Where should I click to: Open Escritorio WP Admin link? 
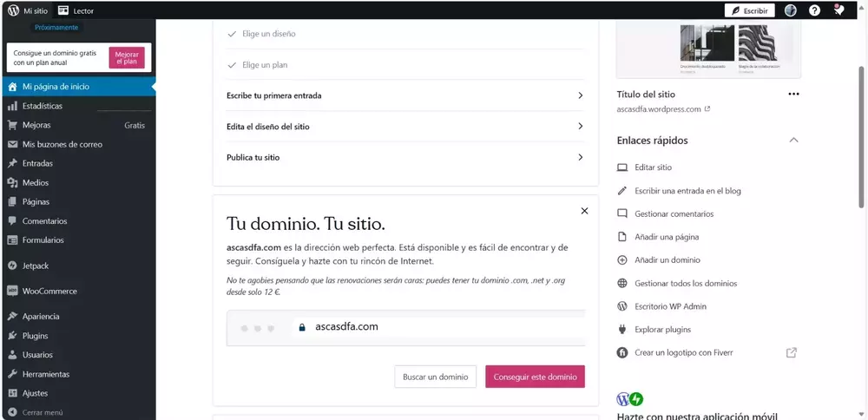(670, 306)
